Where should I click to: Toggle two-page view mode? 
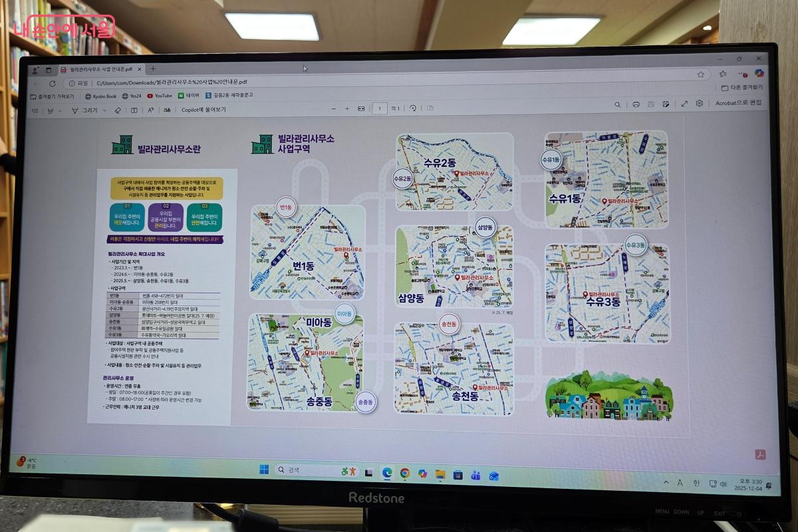pyautogui.click(x=430, y=108)
